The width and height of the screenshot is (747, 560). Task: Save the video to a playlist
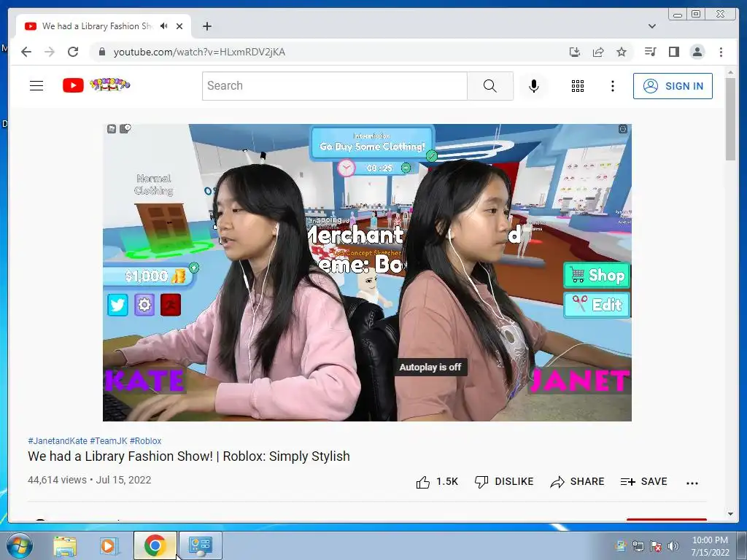[643, 482]
